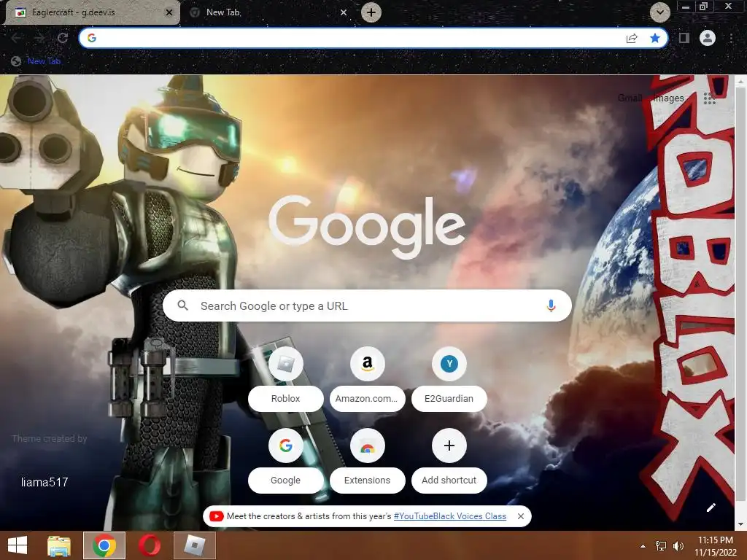The width and height of the screenshot is (747, 560).
Task: Click Chrome icon in the taskbar
Action: coord(104,545)
